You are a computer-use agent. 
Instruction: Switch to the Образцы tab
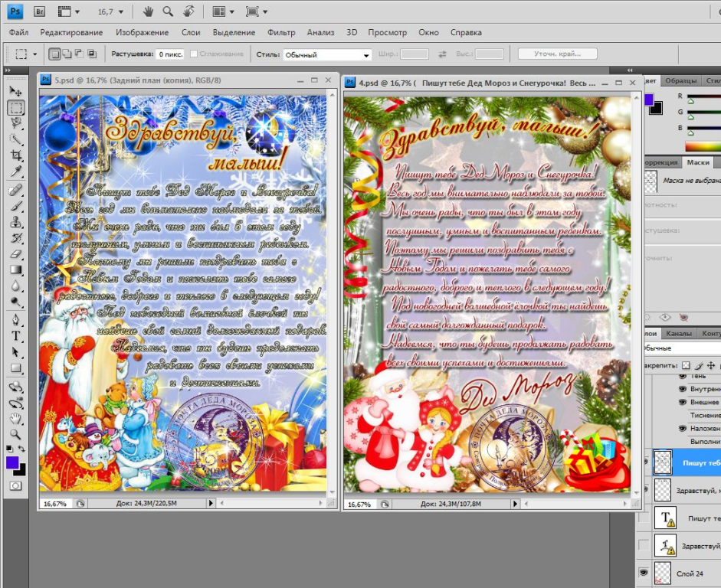pyautogui.click(x=681, y=80)
